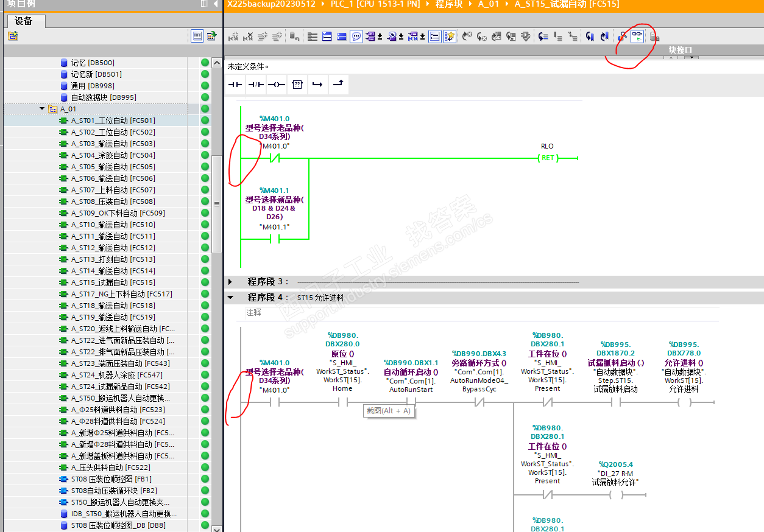Image resolution: width=764 pixels, height=532 pixels.
Task: Open the dropdown beside the tag information icon
Action: (401, 37)
